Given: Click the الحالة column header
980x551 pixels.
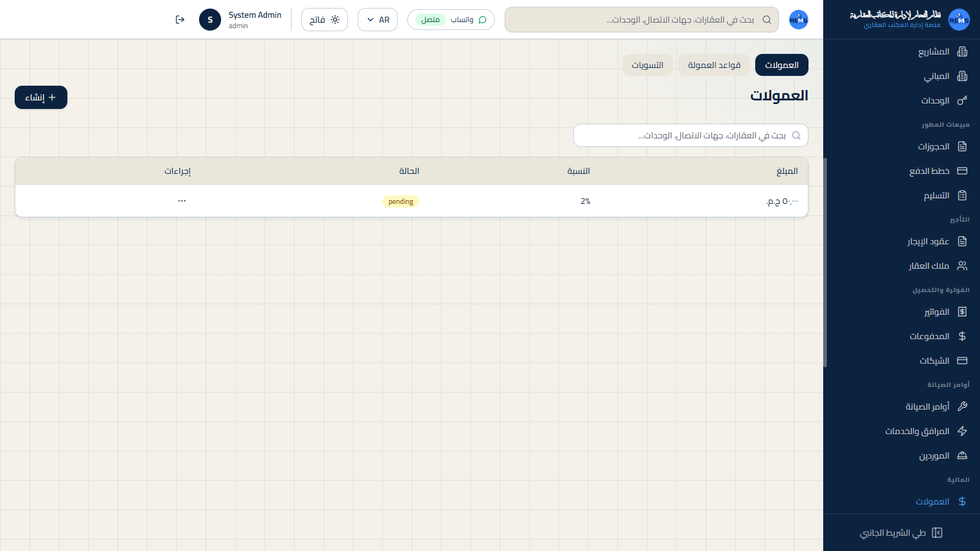Looking at the screenshot, I should click(409, 171).
